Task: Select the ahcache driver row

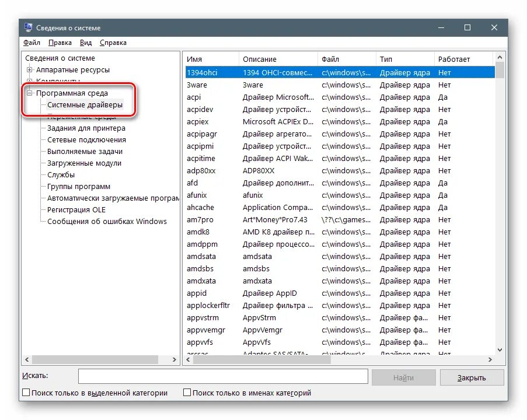Action: click(x=340, y=208)
